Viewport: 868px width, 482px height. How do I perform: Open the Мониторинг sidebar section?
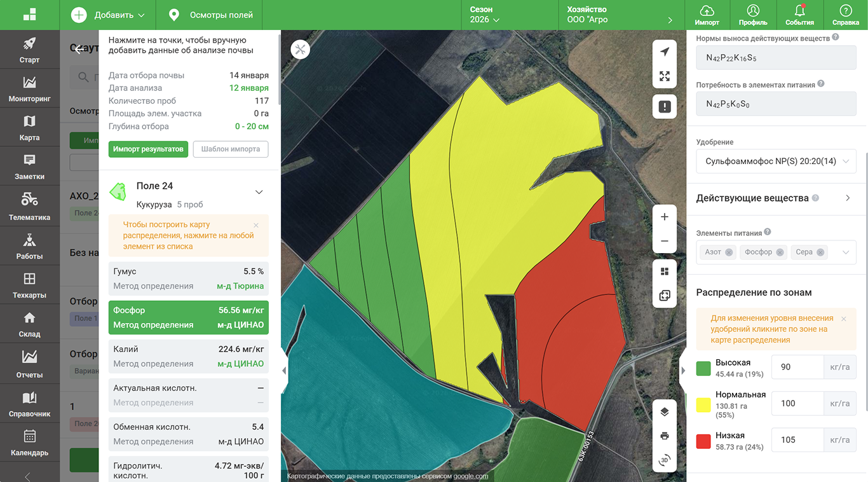(x=29, y=88)
